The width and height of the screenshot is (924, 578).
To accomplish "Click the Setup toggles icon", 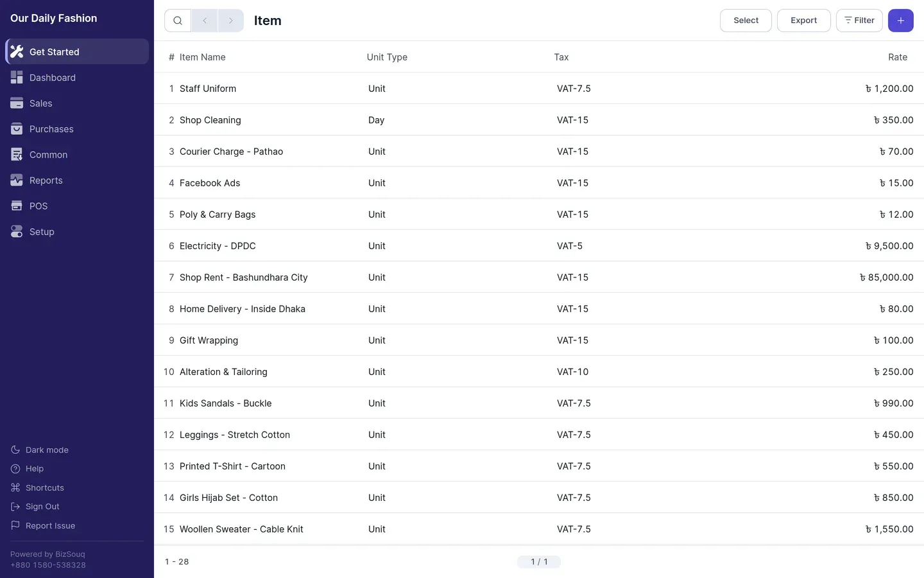I will [x=17, y=231].
